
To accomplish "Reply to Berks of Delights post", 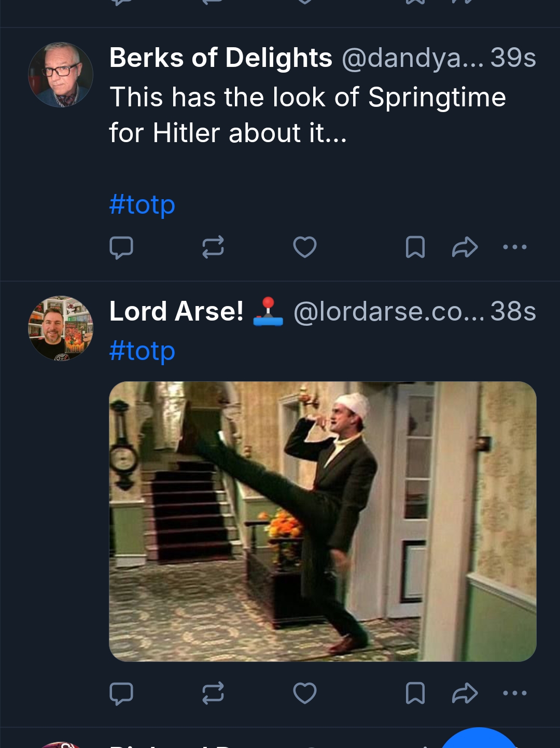I will point(121,247).
